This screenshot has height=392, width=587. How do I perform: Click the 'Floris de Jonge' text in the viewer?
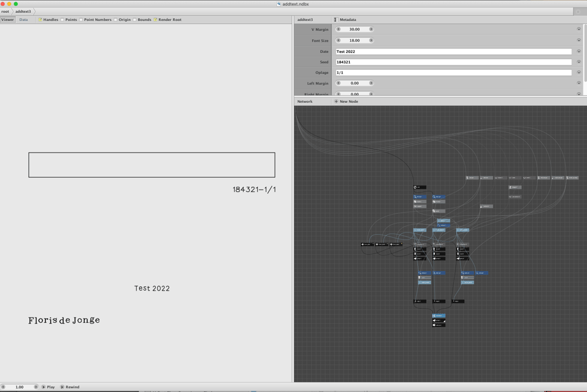point(64,320)
